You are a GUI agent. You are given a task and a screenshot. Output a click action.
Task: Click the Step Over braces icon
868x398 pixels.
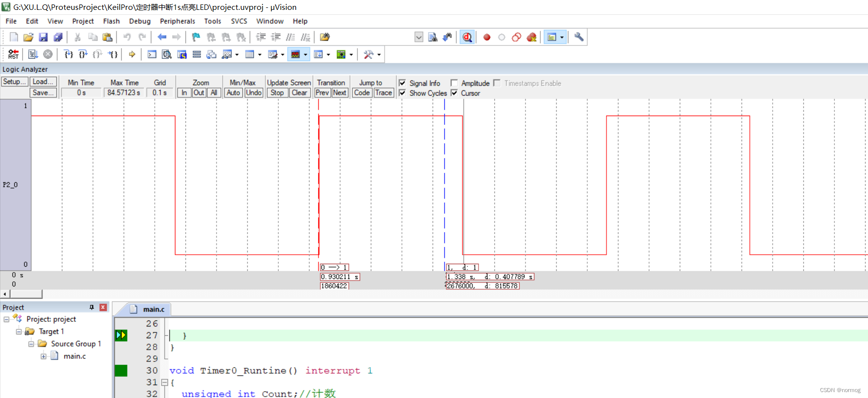(x=83, y=54)
